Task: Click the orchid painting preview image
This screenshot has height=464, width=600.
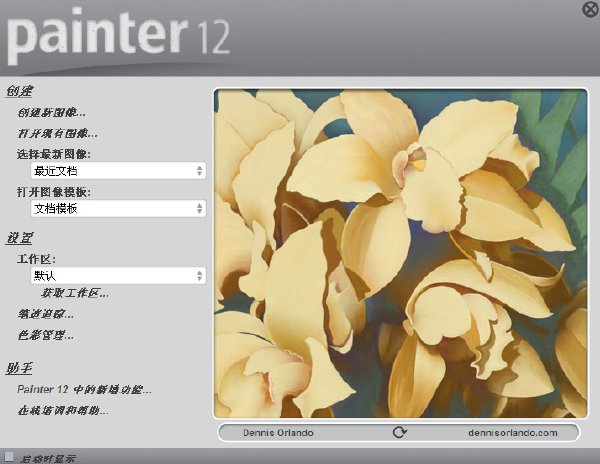Action: (x=400, y=253)
